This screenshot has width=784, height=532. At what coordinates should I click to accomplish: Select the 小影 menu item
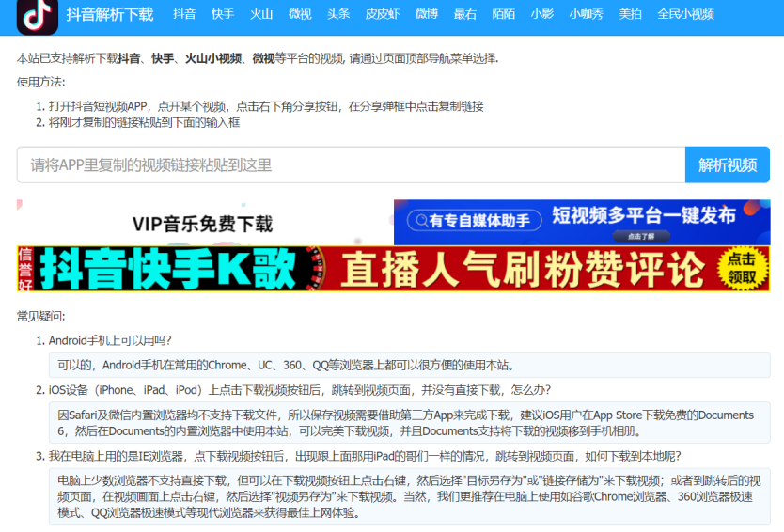[541, 15]
